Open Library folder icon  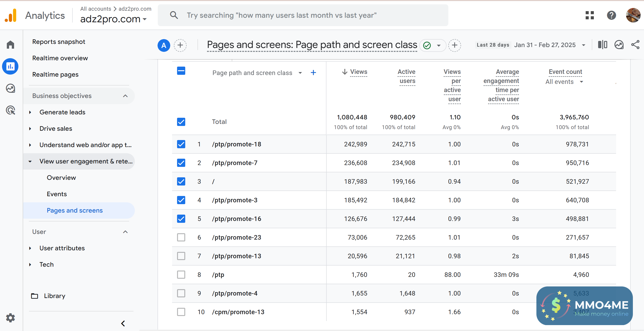pos(35,296)
